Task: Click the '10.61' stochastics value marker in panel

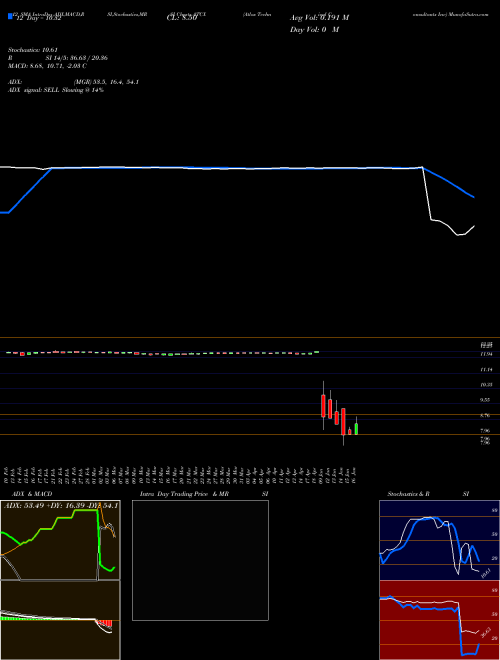Action: click(x=487, y=573)
